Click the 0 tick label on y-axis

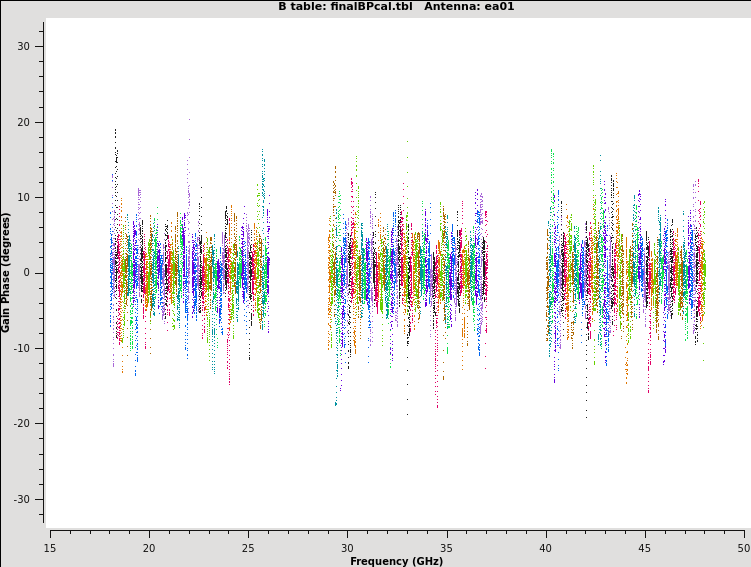coord(27,273)
